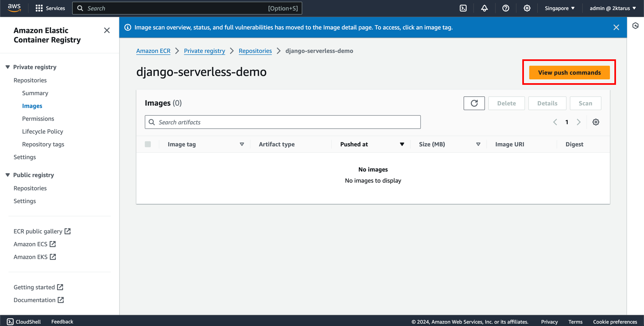This screenshot has width=644, height=326.
Task: Click the AWS logo home icon
Action: [x=14, y=8]
